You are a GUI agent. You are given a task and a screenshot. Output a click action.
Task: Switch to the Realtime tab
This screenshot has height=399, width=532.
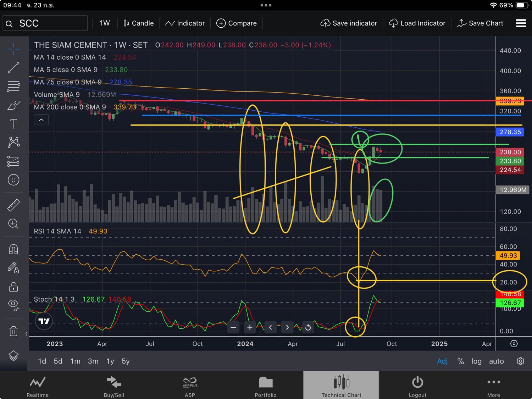pos(38,386)
